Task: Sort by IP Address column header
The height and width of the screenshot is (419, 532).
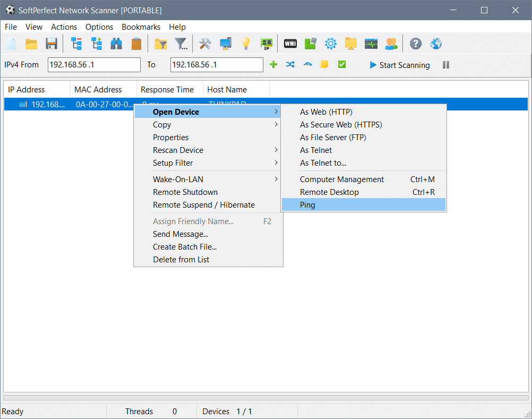Action: point(37,90)
